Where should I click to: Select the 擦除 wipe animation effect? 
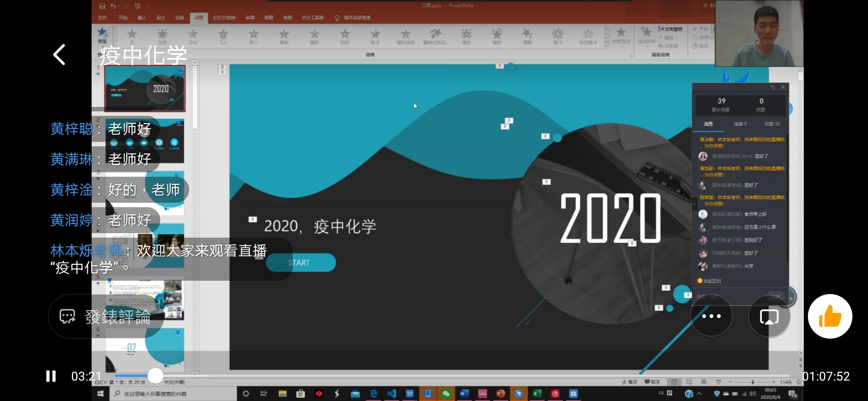coord(315,36)
